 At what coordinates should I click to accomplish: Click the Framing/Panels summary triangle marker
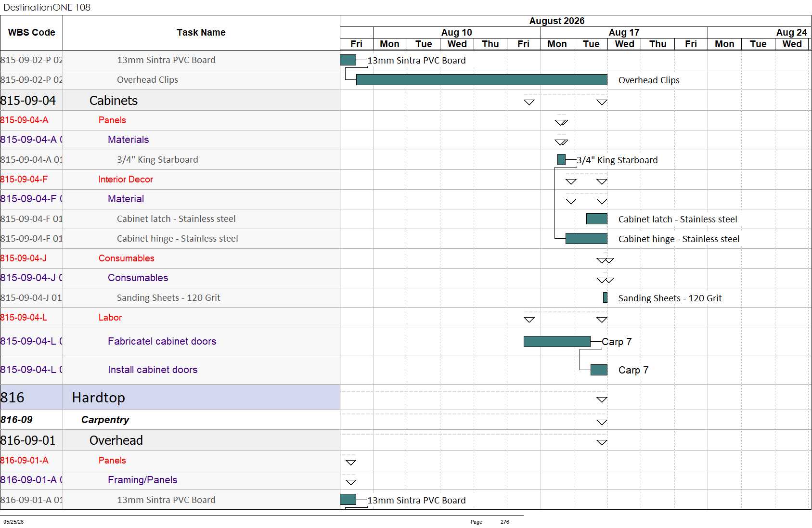click(351, 482)
